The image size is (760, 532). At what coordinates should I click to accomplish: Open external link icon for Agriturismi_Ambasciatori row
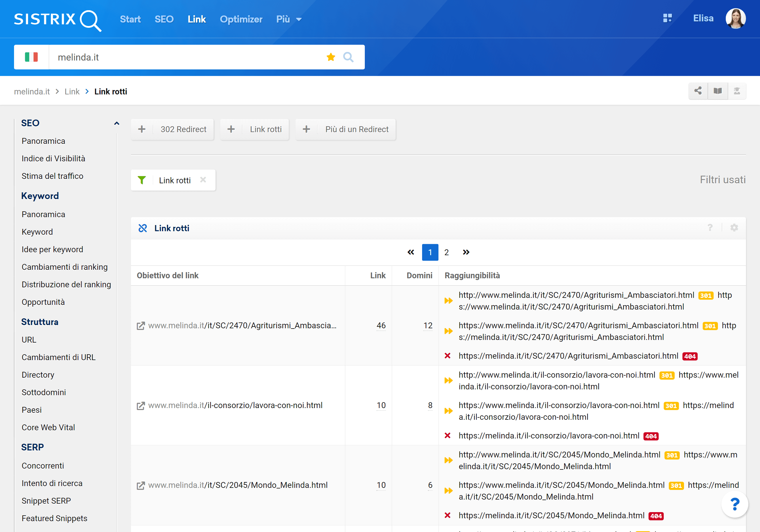pos(141,326)
